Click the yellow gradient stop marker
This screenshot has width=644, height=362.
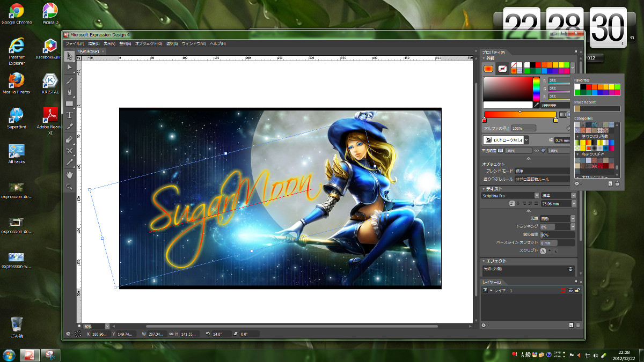(x=555, y=120)
